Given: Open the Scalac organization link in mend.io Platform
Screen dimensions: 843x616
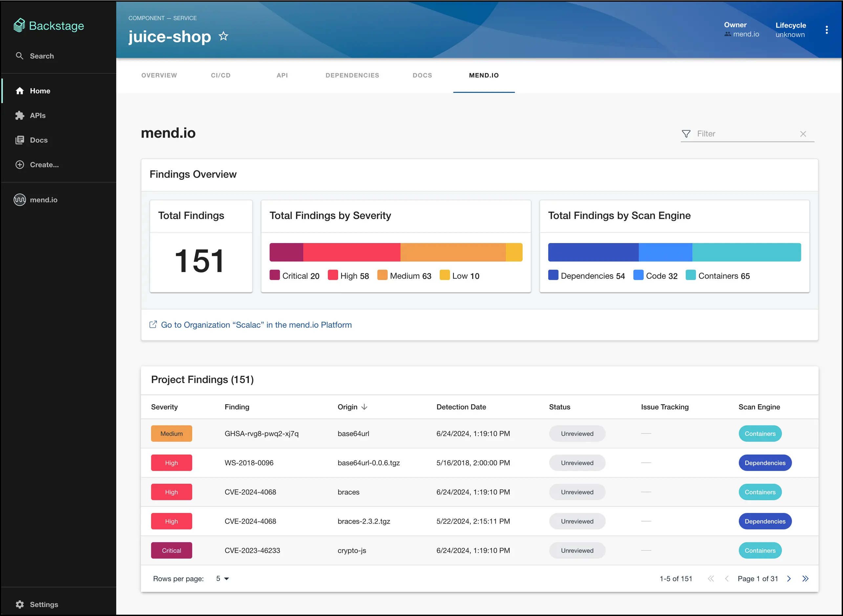Looking at the screenshot, I should [x=256, y=325].
